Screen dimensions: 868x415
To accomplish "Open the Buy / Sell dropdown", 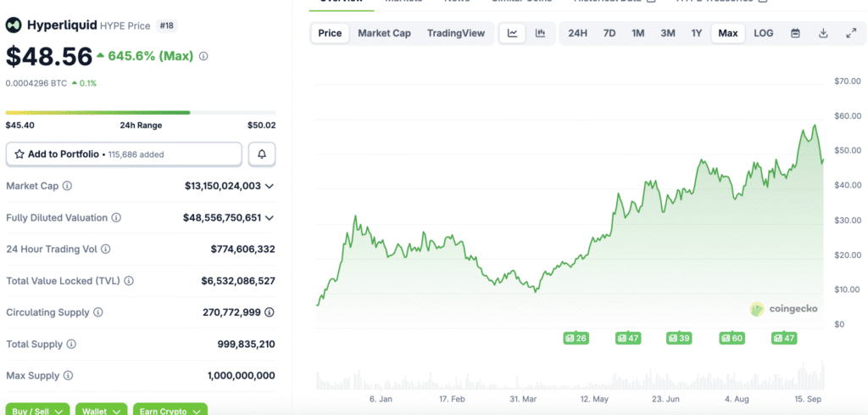I will tap(37, 410).
